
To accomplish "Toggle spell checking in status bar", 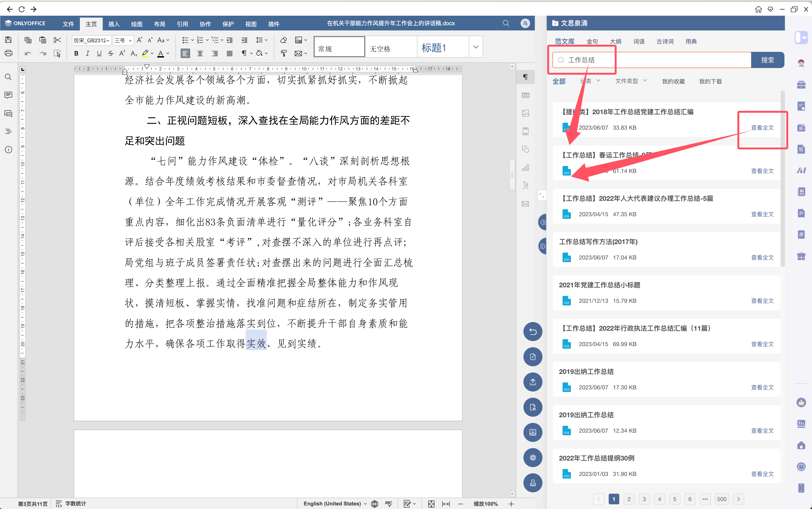I will (x=388, y=504).
